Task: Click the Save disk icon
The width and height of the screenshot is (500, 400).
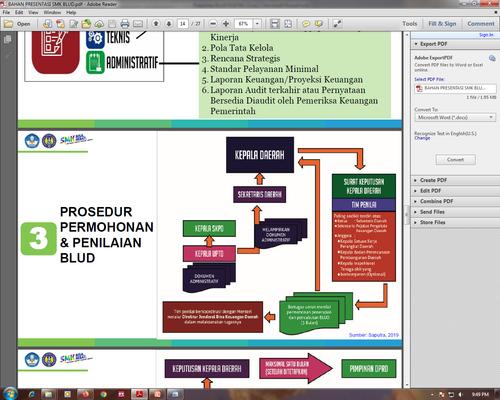Action: click(112, 24)
